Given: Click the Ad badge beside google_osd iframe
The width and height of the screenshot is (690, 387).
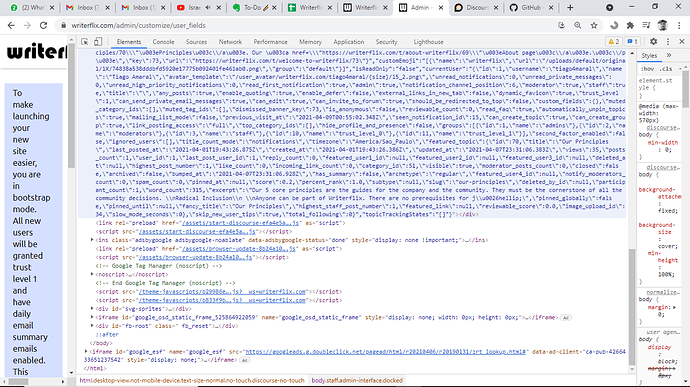Looking at the screenshot, I should tap(566, 317).
